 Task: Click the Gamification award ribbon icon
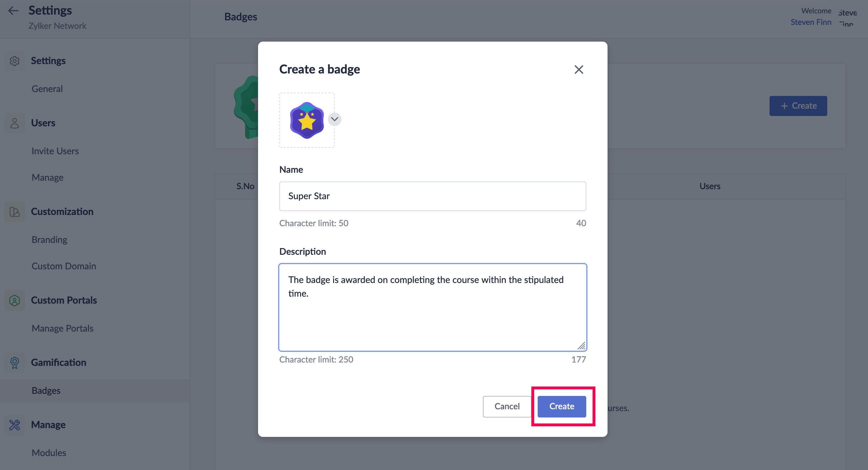[15, 363]
